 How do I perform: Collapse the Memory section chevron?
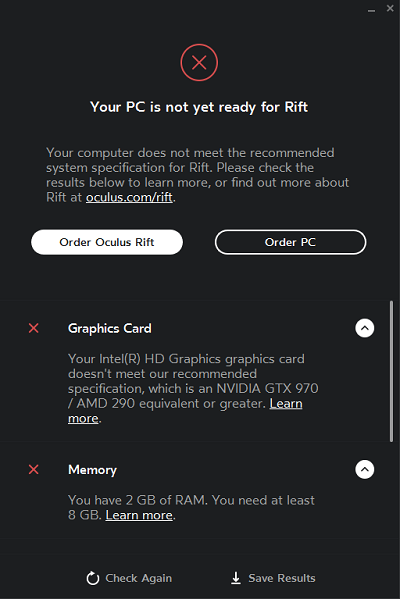coord(365,469)
